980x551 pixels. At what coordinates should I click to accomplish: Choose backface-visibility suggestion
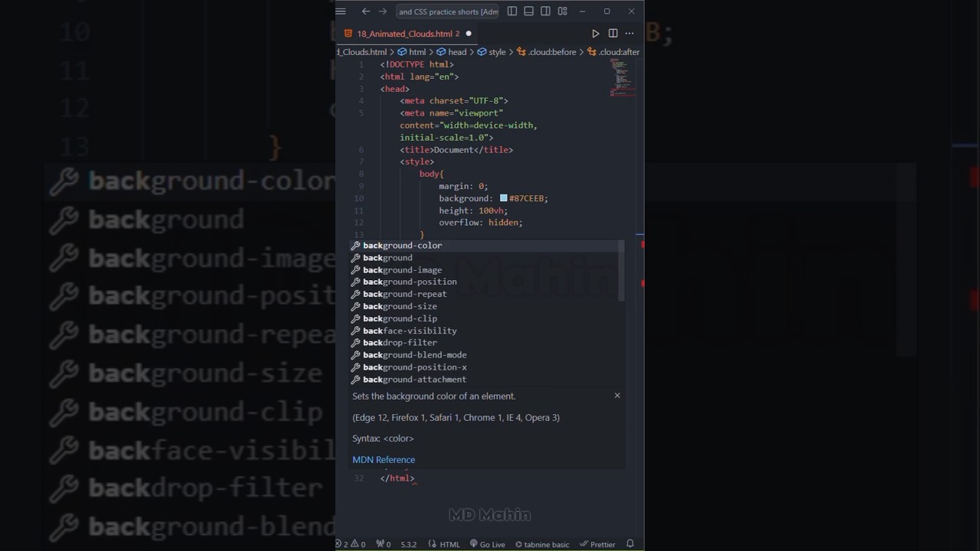pos(486,331)
